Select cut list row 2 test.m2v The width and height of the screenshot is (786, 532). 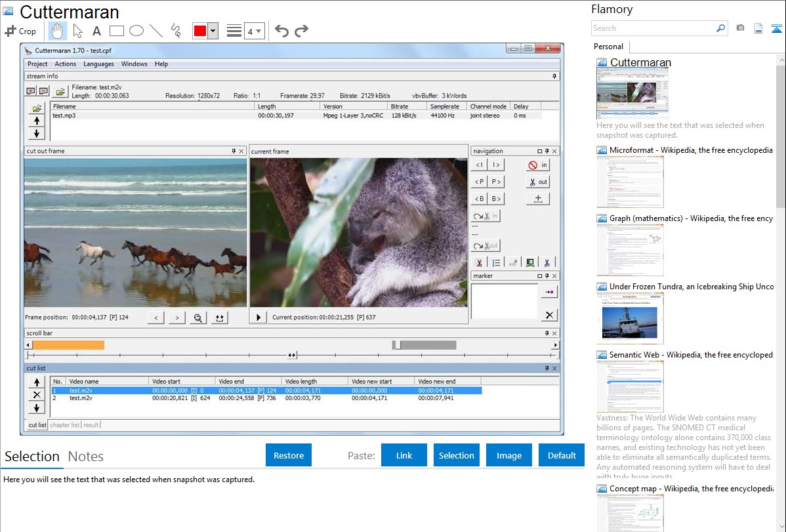point(266,398)
